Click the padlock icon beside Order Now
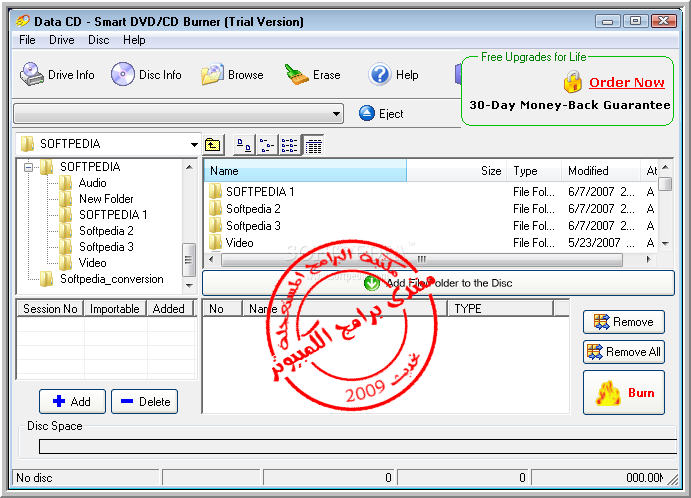The height and width of the screenshot is (498, 691). pyautogui.click(x=572, y=82)
